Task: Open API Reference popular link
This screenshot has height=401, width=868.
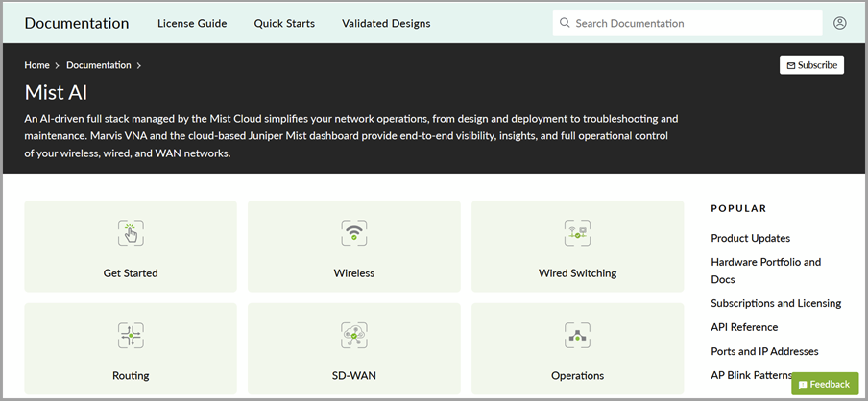Action: (x=744, y=327)
